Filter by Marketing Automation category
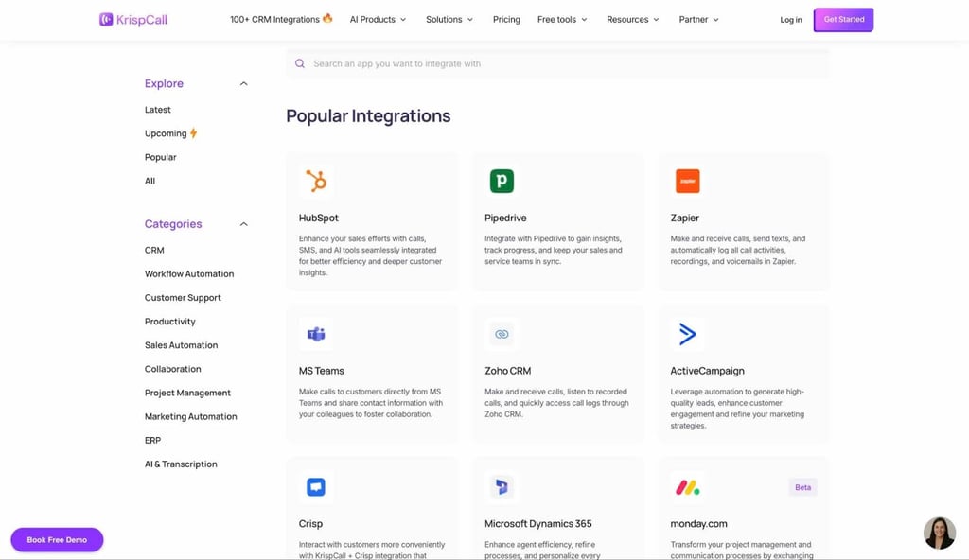 point(191,416)
